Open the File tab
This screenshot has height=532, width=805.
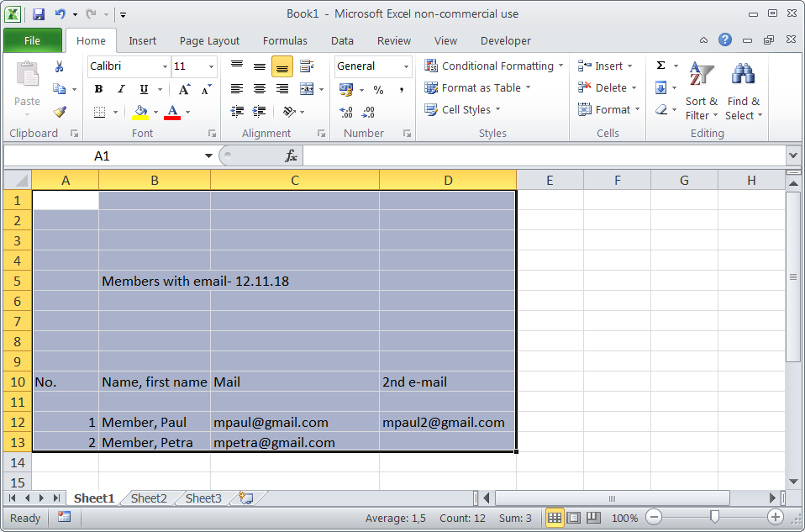pos(32,40)
